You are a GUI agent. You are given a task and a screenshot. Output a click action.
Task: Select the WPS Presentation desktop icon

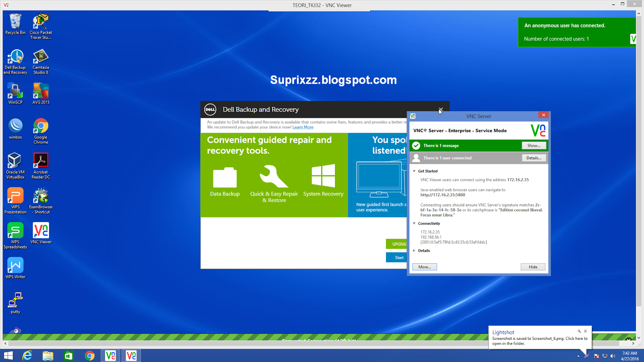[x=15, y=201]
